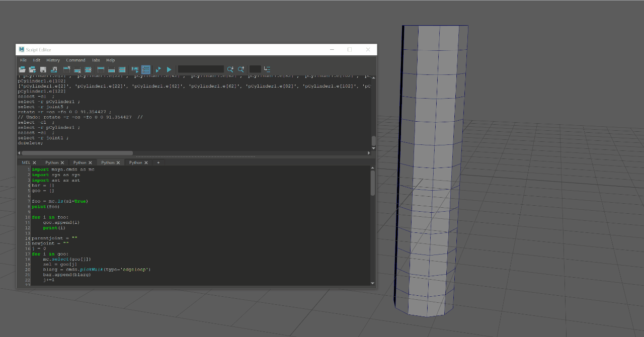Open the History menu
The image size is (644, 337).
coord(53,60)
